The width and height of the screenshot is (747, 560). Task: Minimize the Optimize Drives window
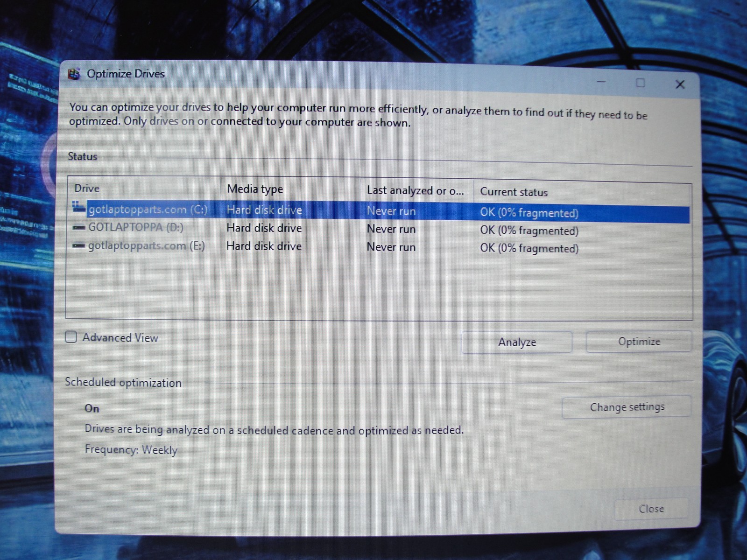601,82
